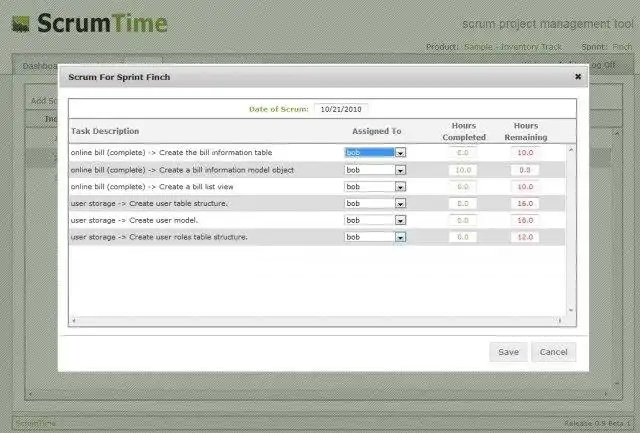Open assignee dropdown for bill information model object
The image size is (640, 433).
coord(400,170)
